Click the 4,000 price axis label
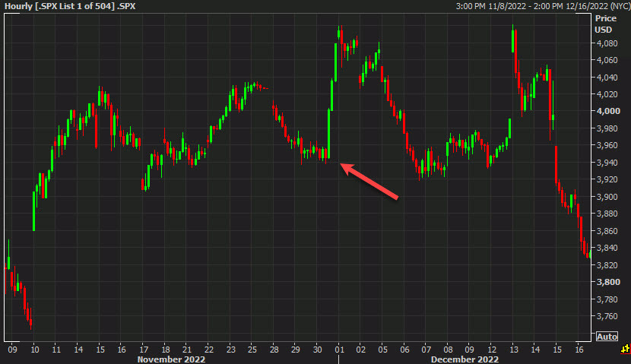The height and width of the screenshot is (364, 631). point(608,111)
